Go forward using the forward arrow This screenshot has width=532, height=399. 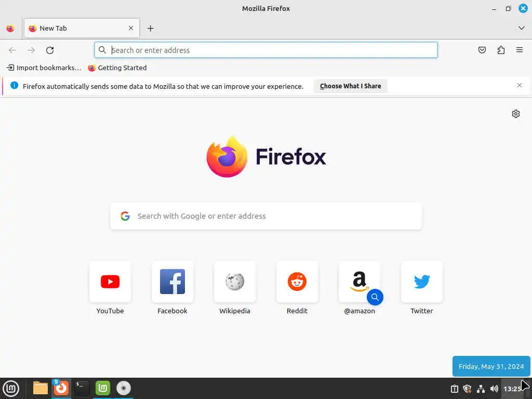tap(31, 50)
